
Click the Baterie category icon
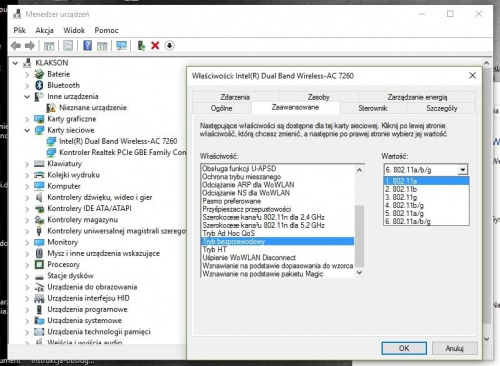(39, 74)
